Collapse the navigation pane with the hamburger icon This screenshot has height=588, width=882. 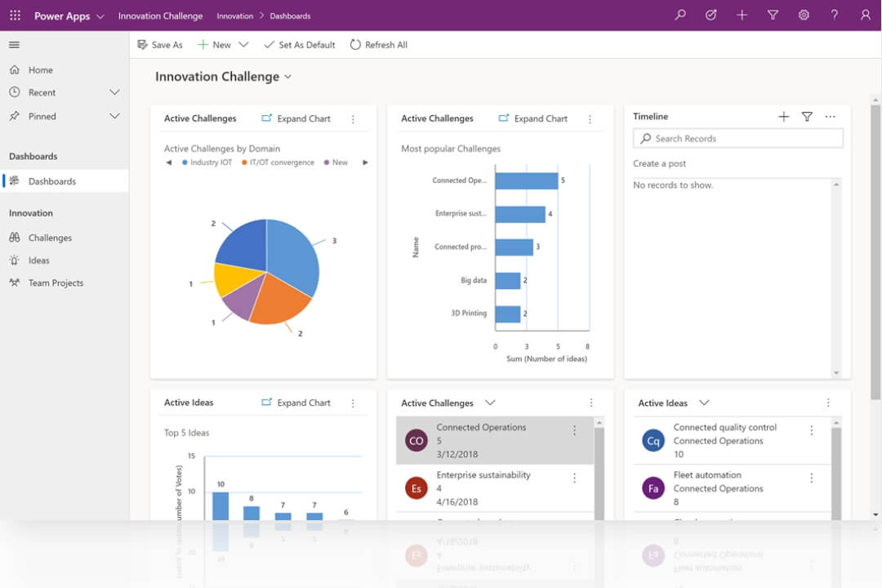[x=14, y=45]
